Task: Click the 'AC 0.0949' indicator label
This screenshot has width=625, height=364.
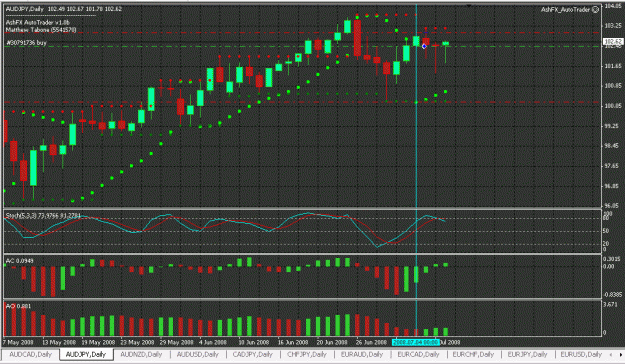Action: [20, 261]
